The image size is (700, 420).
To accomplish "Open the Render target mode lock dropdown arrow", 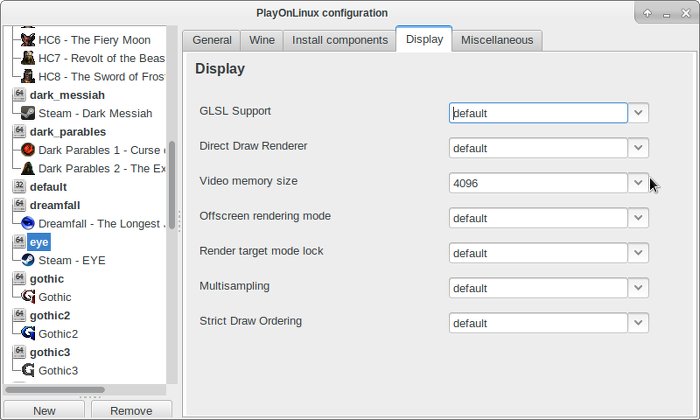I will [638, 253].
